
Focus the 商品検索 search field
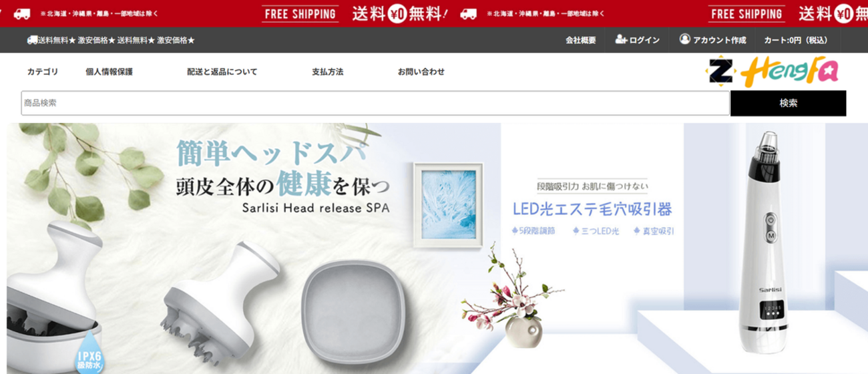(x=375, y=104)
